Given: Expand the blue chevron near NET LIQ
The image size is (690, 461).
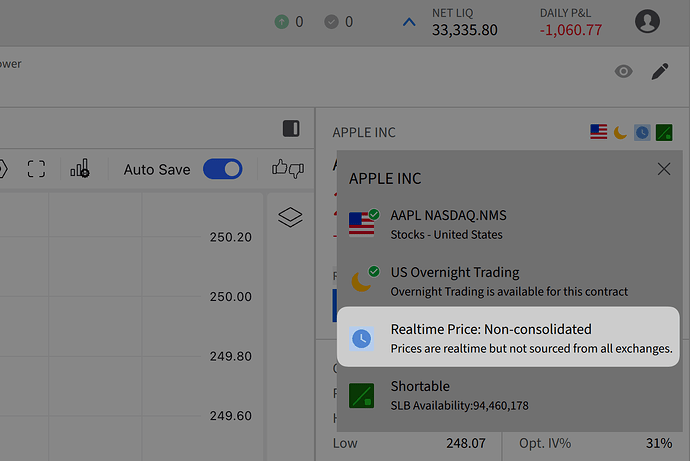Looking at the screenshot, I should pos(409,22).
